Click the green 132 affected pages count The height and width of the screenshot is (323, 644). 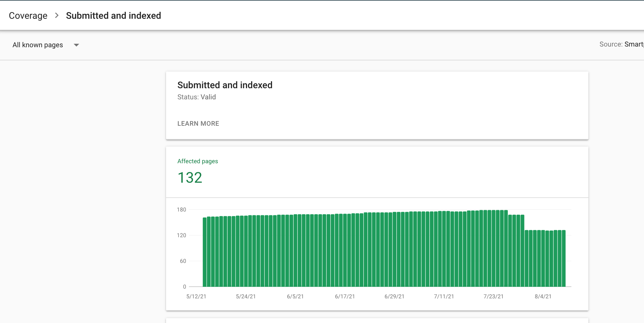coord(190,177)
